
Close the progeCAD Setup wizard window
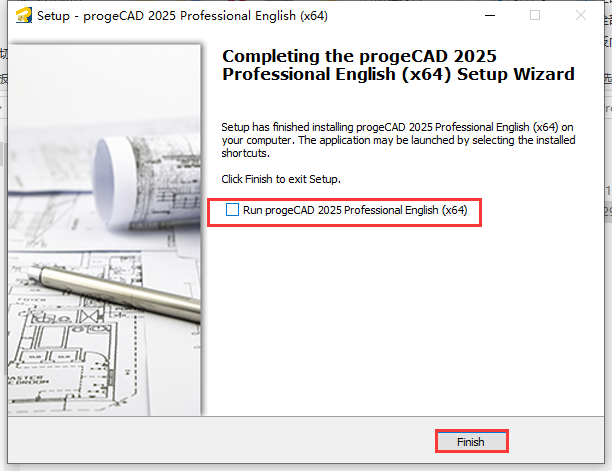(581, 16)
